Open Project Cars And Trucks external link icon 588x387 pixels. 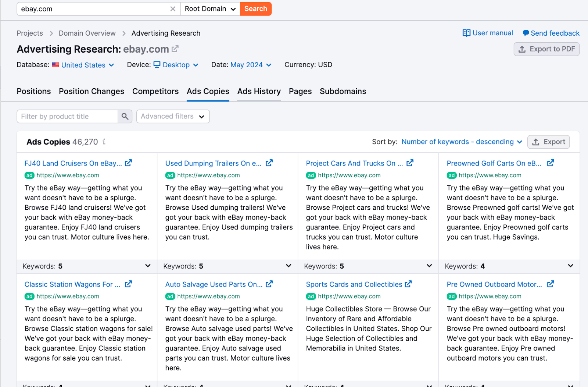click(410, 163)
